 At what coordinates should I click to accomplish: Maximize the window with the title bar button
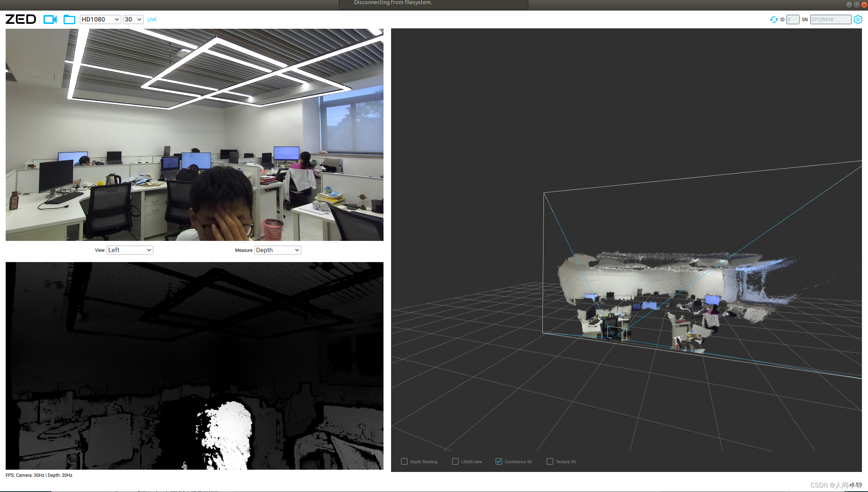coord(856,5)
